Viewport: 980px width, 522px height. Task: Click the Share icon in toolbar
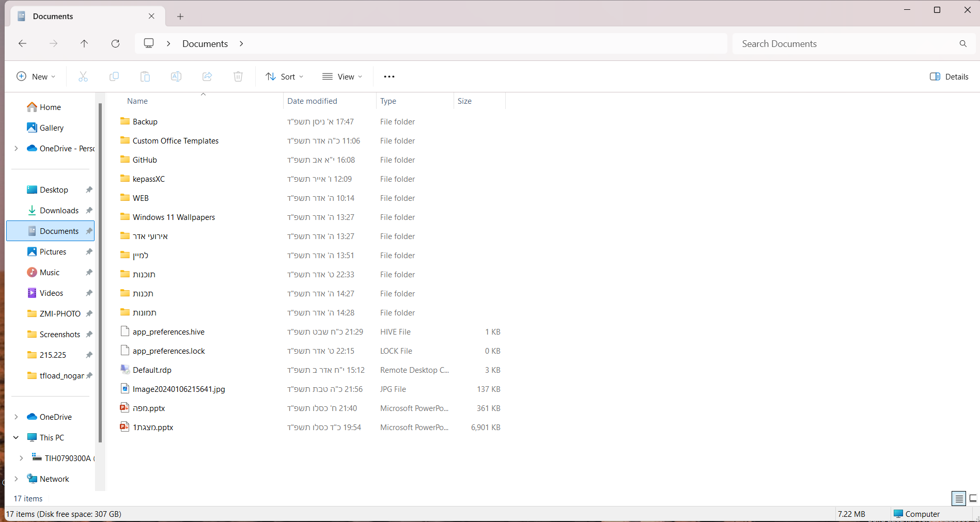pyautogui.click(x=207, y=76)
